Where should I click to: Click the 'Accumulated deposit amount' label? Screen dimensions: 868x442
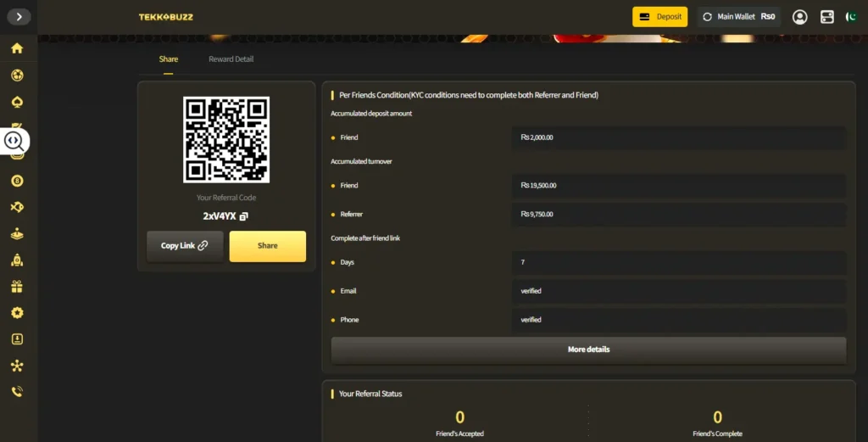click(371, 114)
